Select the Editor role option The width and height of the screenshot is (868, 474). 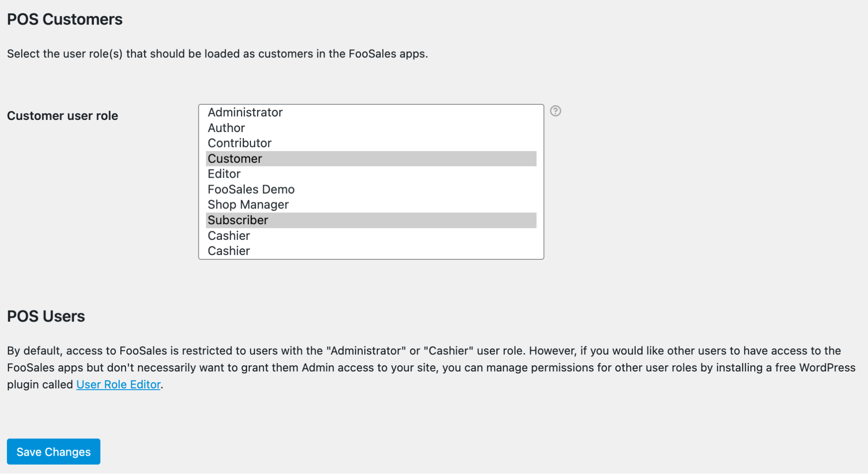[x=224, y=174]
